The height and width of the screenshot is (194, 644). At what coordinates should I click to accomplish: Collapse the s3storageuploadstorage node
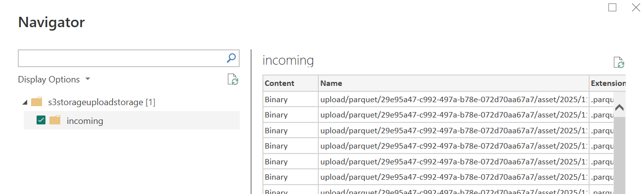coord(25,102)
